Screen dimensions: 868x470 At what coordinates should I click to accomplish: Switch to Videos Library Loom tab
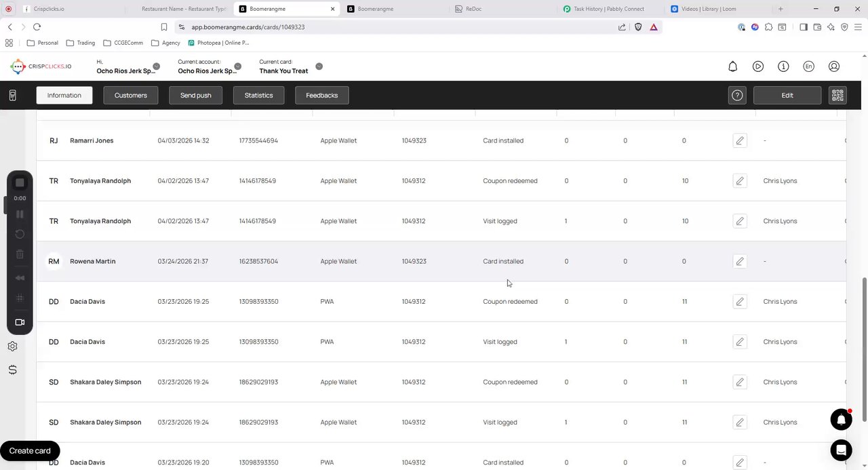click(716, 9)
